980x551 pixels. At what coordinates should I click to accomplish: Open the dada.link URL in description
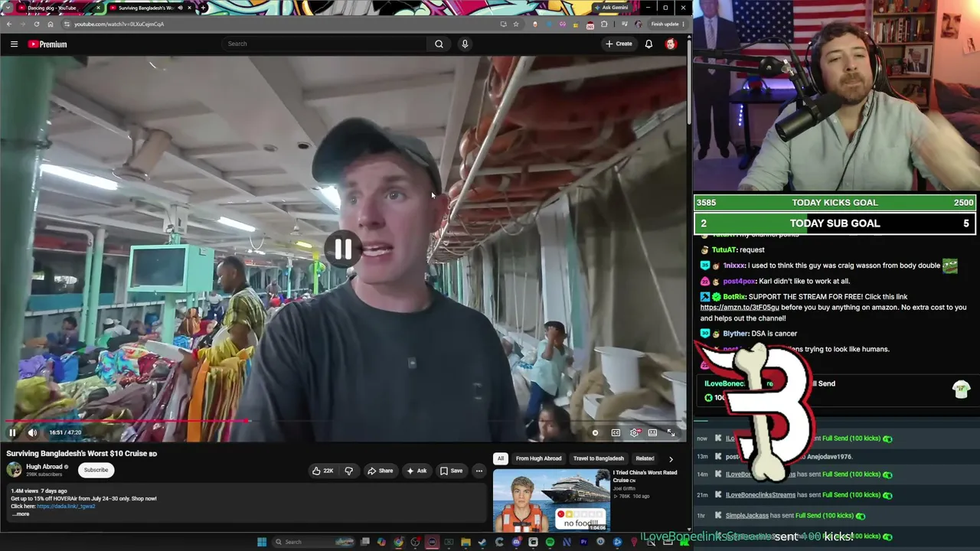click(66, 507)
